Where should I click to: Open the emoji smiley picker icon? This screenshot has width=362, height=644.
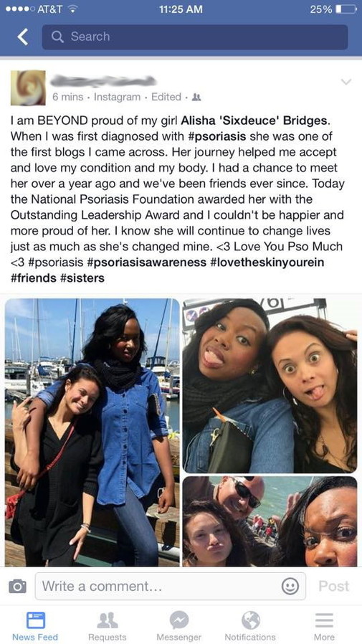[290, 586]
